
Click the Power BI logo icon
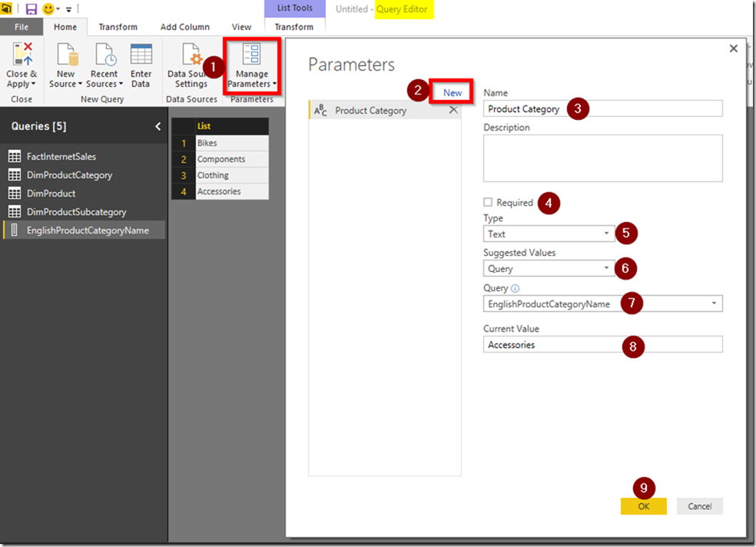pos(6,8)
